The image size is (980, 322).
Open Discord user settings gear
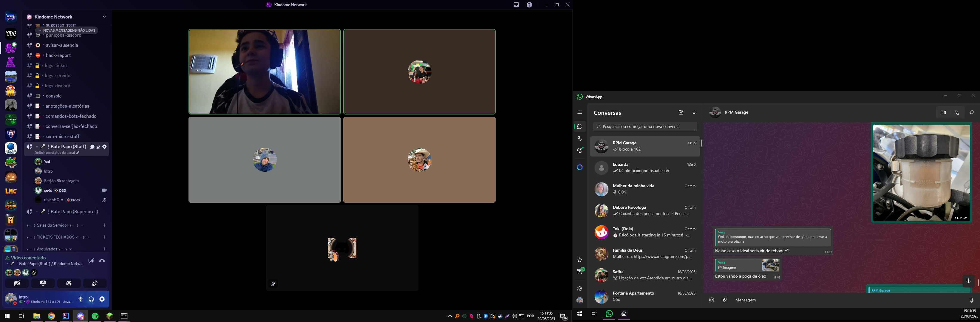[x=102, y=299]
